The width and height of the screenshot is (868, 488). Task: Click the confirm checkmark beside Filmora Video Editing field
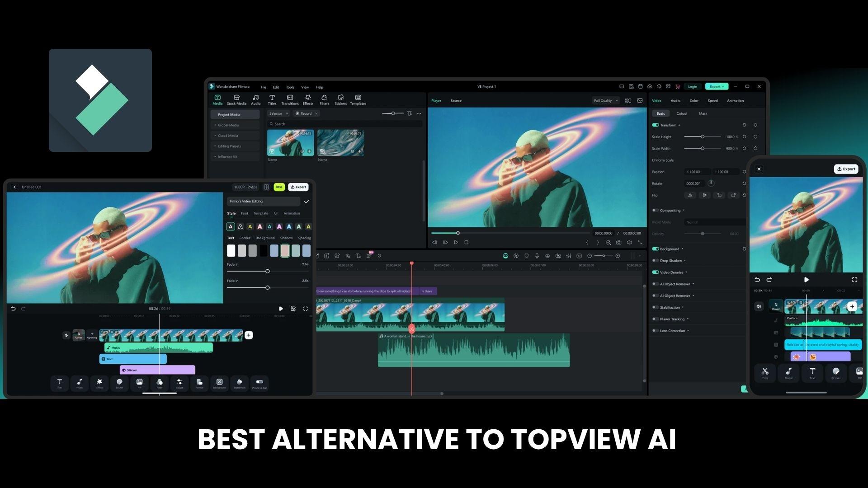coord(307,202)
